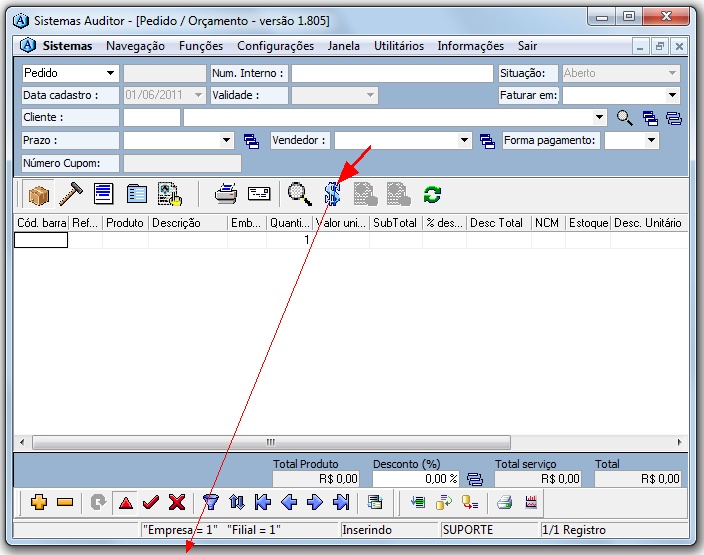Add a new record with plus icon
This screenshot has height=555, width=704.
click(39, 502)
